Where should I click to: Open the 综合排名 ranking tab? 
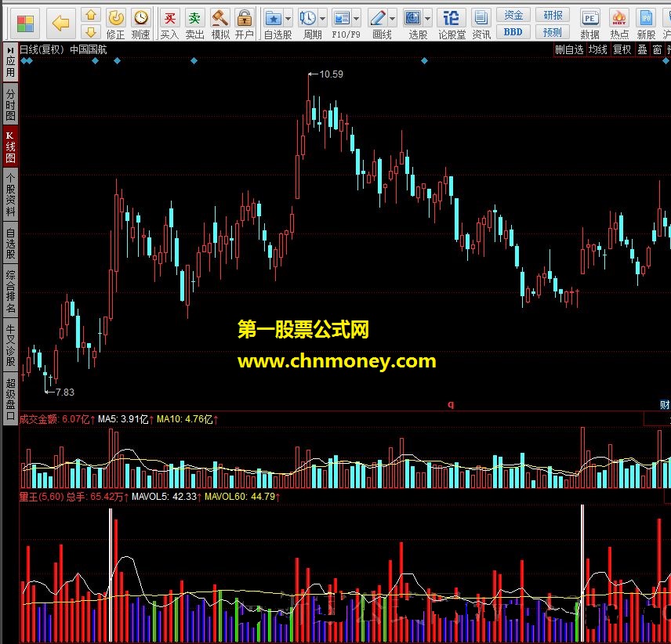[x=10, y=291]
